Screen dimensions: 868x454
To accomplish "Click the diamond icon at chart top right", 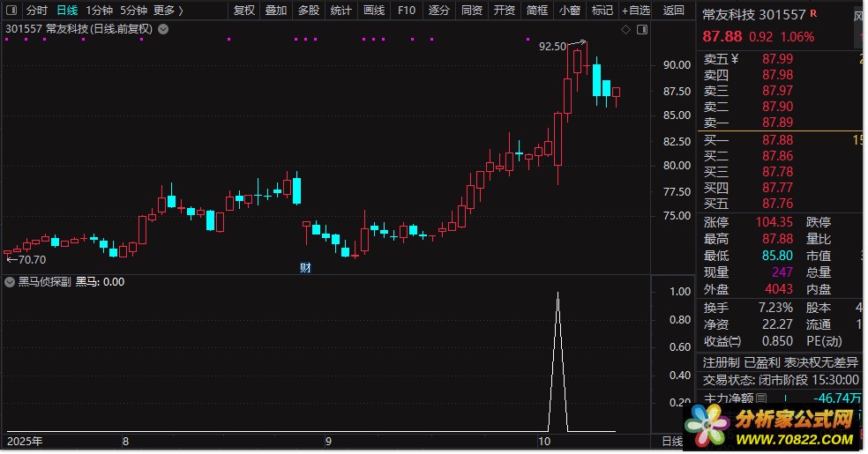I will [625, 29].
